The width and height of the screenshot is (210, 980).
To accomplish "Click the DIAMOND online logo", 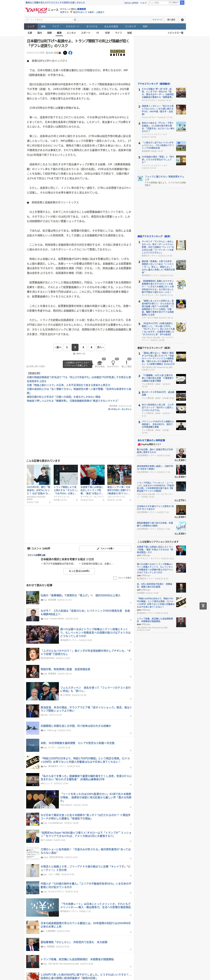I will click(117, 53).
